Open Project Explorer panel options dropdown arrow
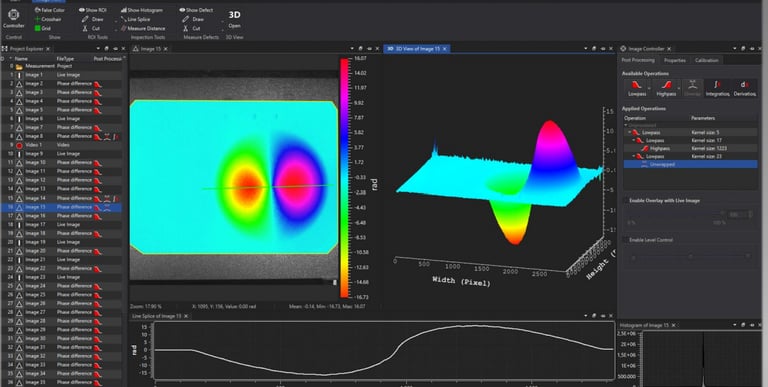 pos(98,48)
